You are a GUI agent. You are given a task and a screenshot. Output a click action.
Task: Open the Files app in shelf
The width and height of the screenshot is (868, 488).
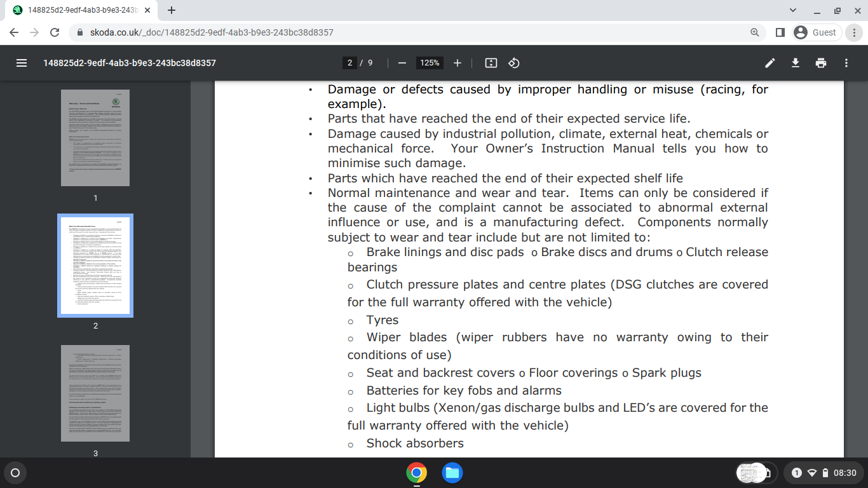click(452, 473)
